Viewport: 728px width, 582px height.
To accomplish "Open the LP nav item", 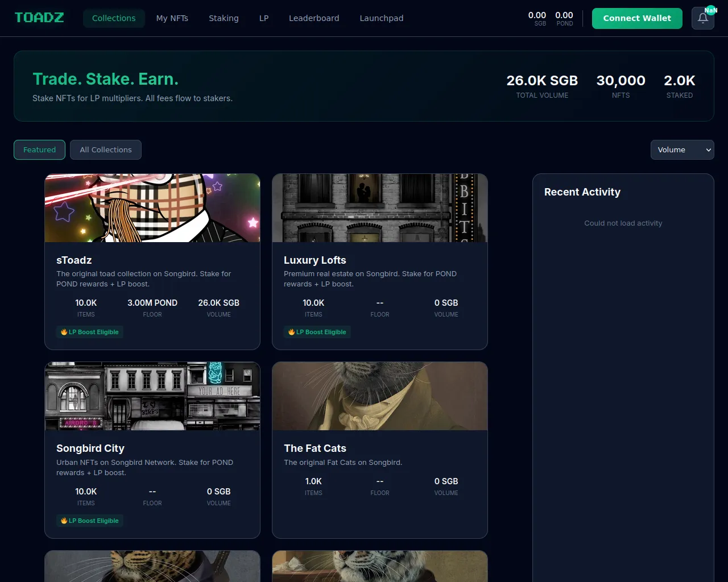I will (x=264, y=18).
